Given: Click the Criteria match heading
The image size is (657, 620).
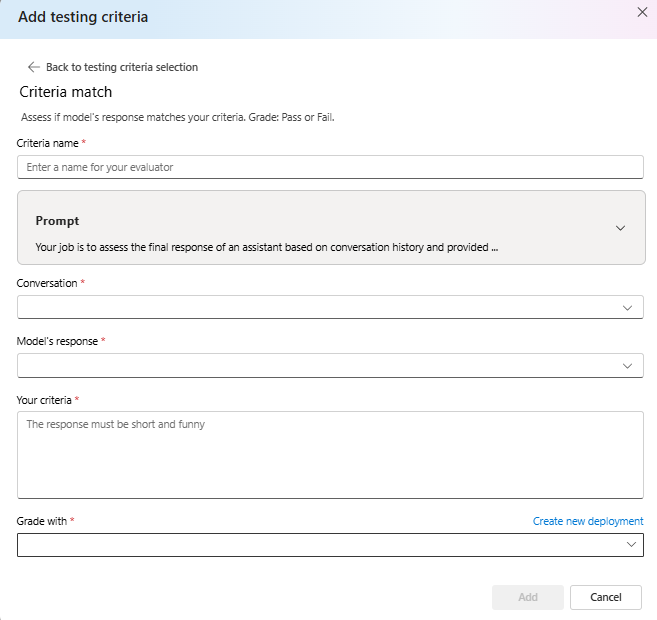Looking at the screenshot, I should (66, 92).
